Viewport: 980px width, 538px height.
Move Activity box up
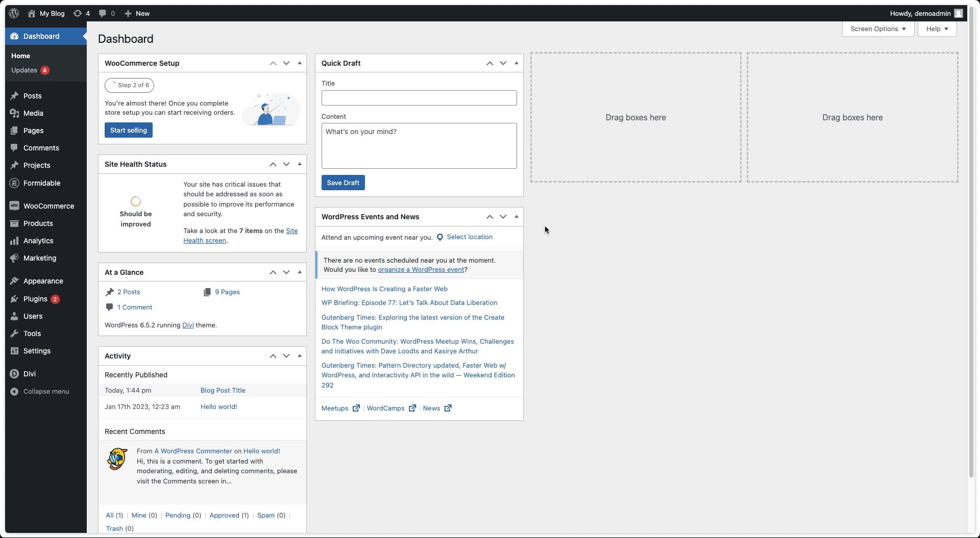[x=273, y=356]
